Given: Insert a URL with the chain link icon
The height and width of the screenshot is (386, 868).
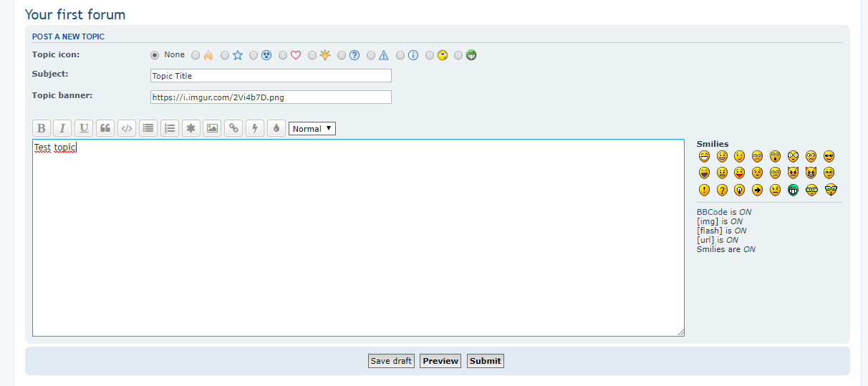Looking at the screenshot, I should (233, 128).
